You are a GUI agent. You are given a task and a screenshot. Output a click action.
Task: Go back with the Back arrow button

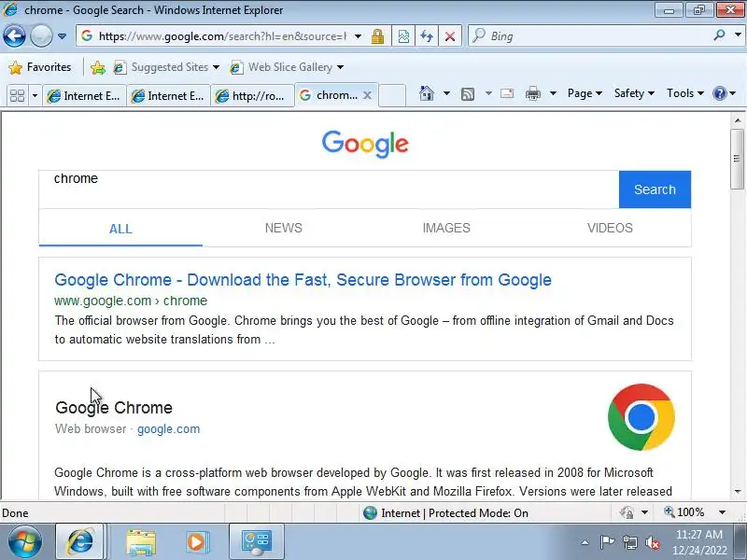pyautogui.click(x=14, y=36)
